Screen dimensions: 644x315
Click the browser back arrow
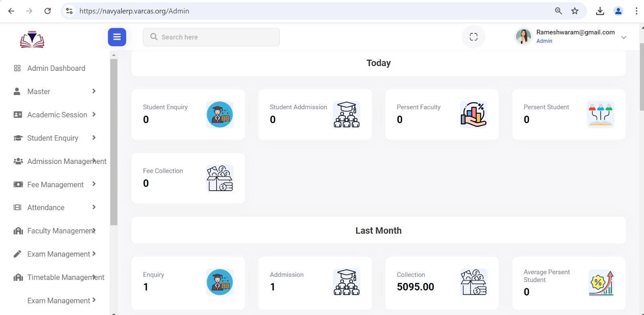(11, 11)
